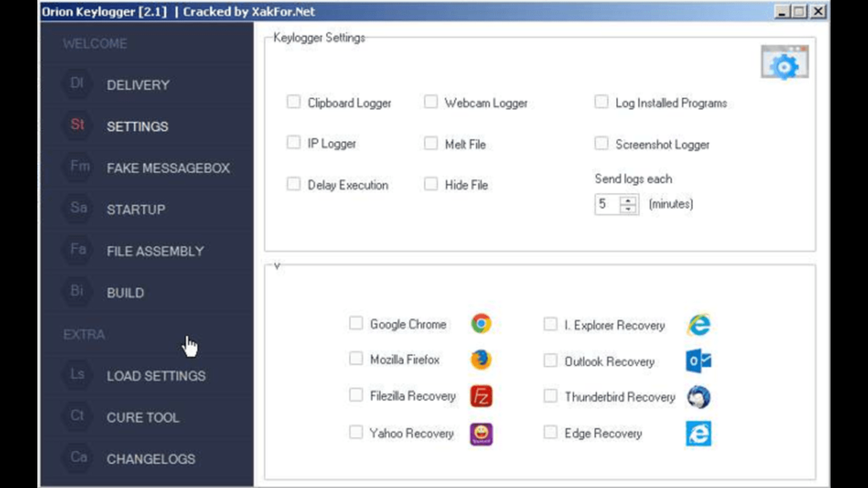Check the Edge Recovery checkbox
868x488 pixels.
click(550, 432)
